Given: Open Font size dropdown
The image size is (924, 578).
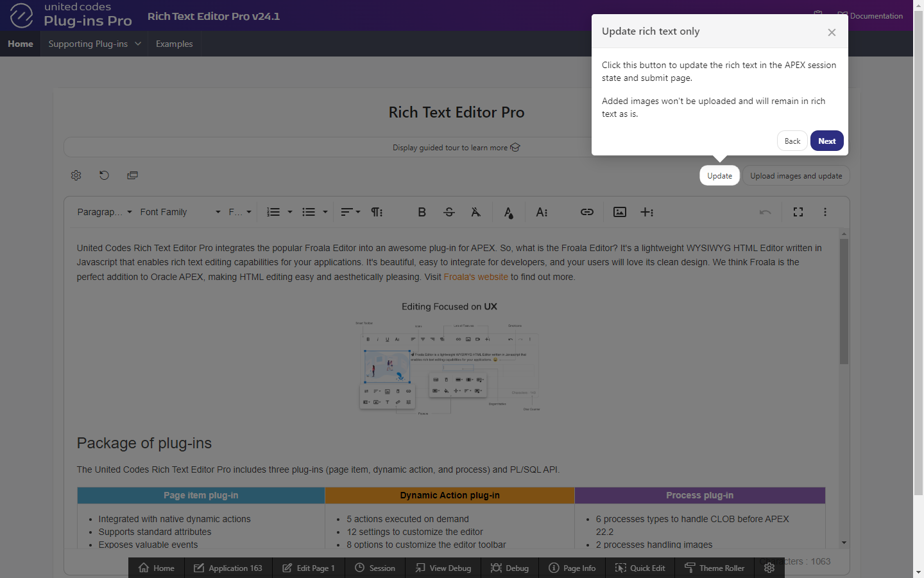Looking at the screenshot, I should (240, 212).
